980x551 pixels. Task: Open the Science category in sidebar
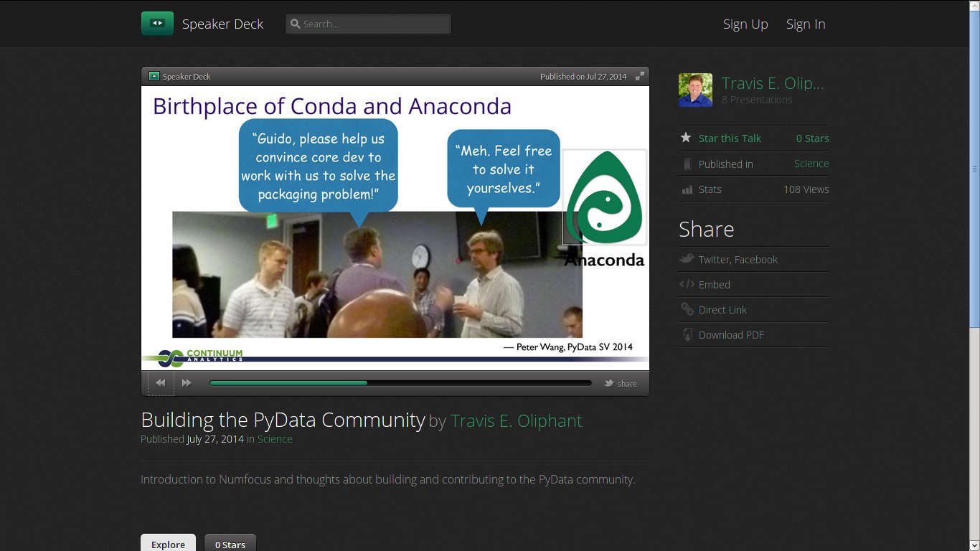811,164
